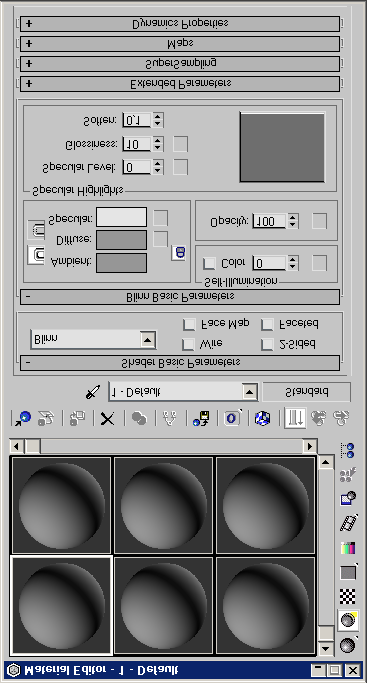Click the lock icon beside the Ambient and Diffuse map buttons
This screenshot has width=367, height=683.
pos(178,252)
